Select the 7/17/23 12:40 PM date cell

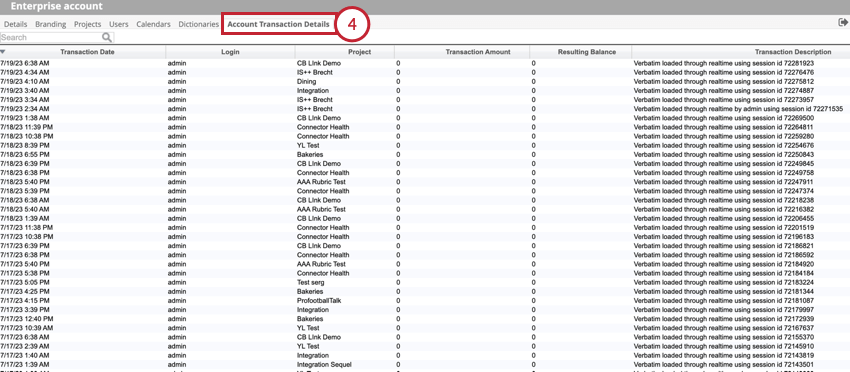(27, 318)
